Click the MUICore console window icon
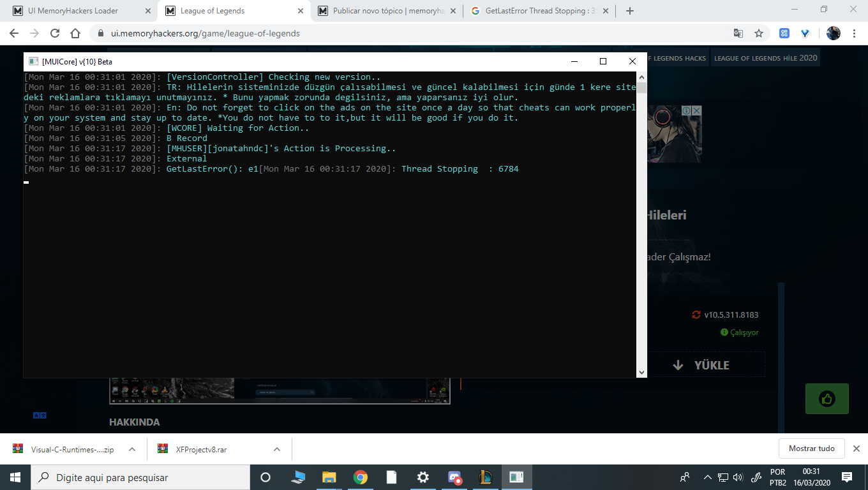Viewport: 868px width, 490px height. pyautogui.click(x=33, y=61)
